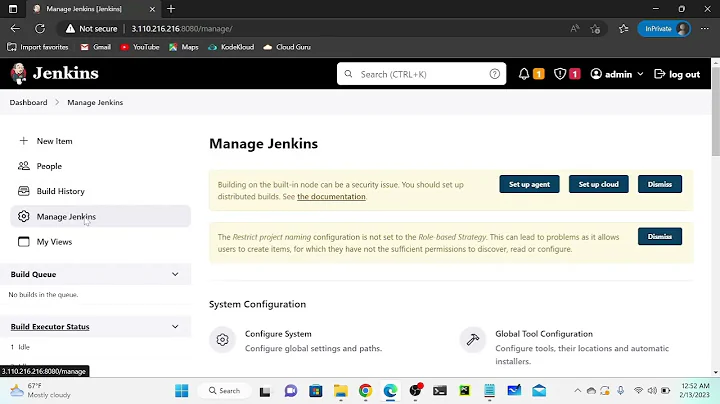
Task: Open browser favorites list icon
Action: tap(623, 28)
